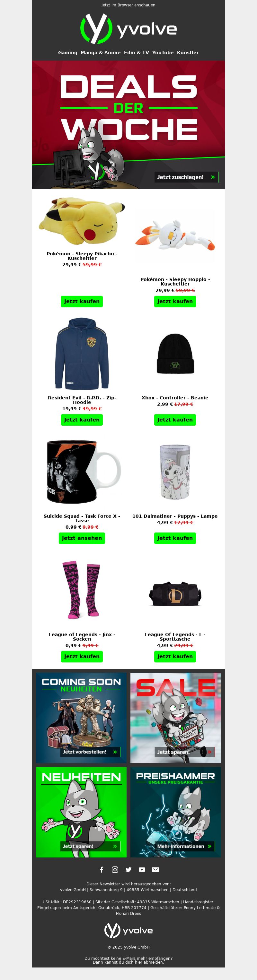Image resolution: width=257 pixels, height=980 pixels.
Task: Open the YouTube icon in footer
Action: click(142, 869)
